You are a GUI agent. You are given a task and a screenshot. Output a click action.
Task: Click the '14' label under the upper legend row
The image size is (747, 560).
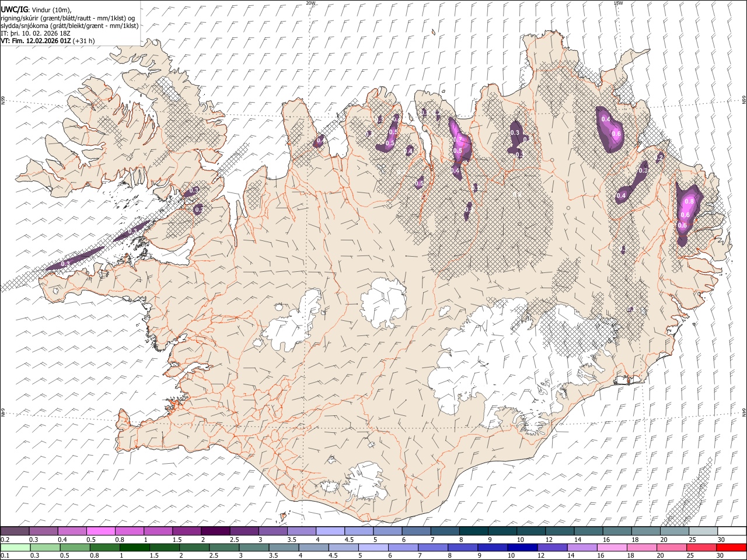pos(577,540)
